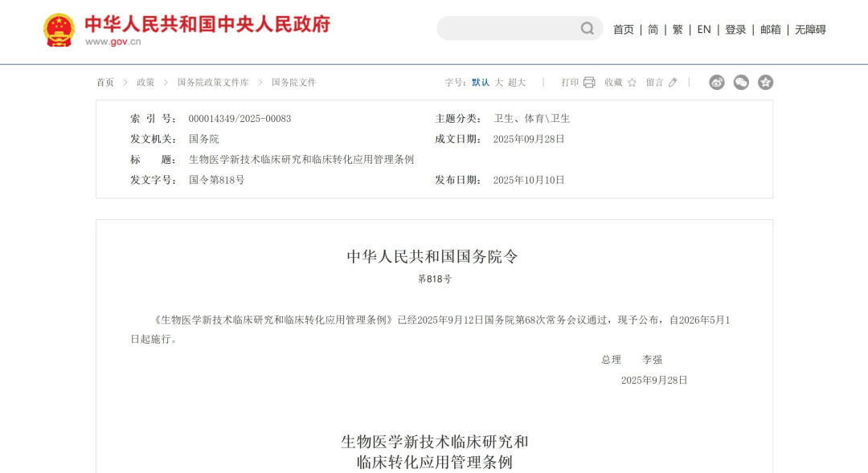Select 超大 font size option

(x=516, y=82)
